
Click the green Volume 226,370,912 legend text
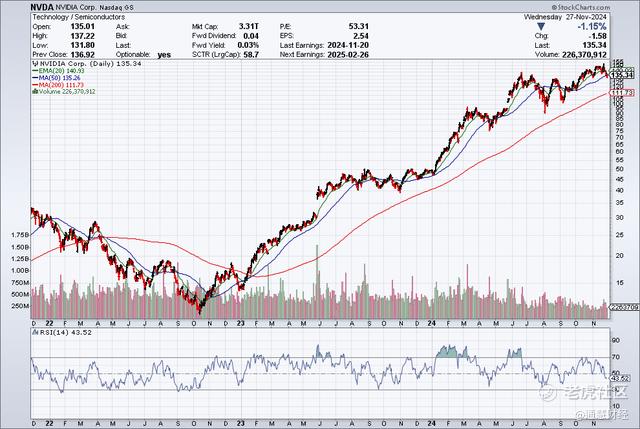coord(67,92)
